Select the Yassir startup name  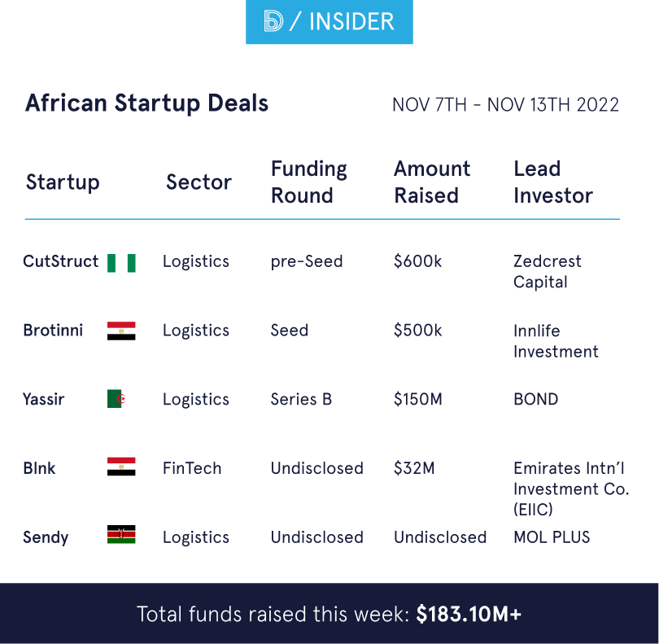tap(44, 399)
